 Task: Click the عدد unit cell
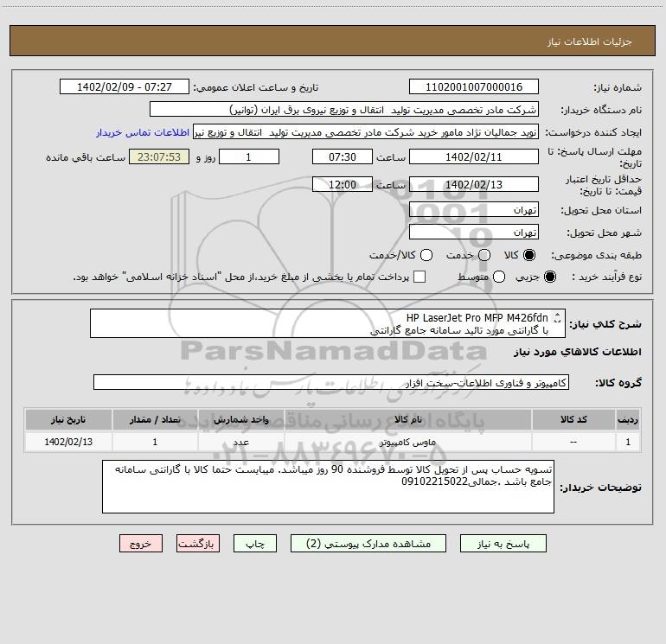coord(240,442)
